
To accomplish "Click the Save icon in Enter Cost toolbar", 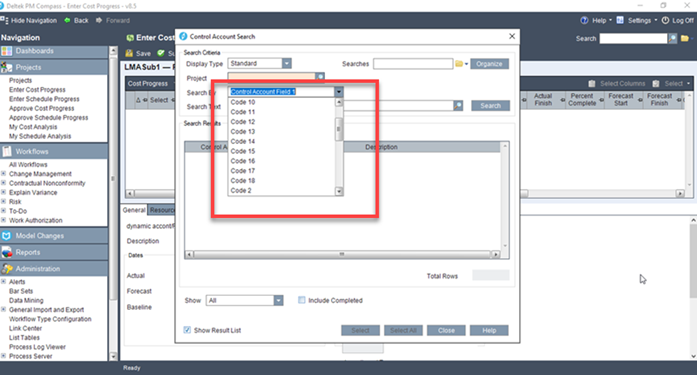I will coord(129,53).
